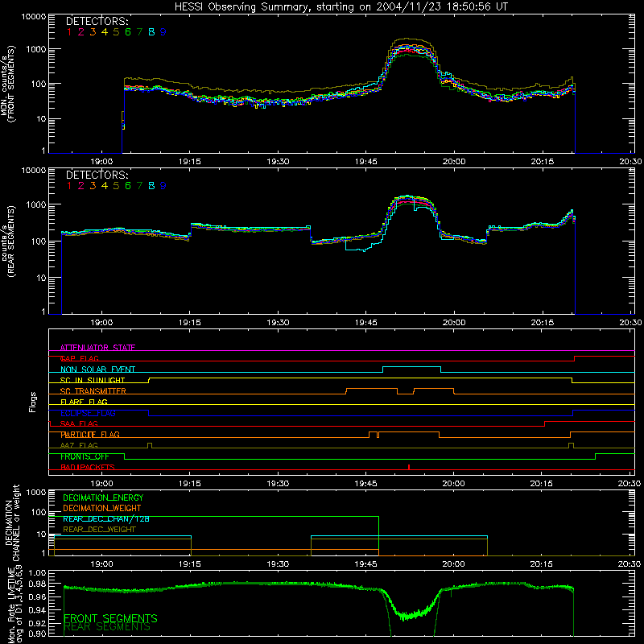
Task: Click the 19:00 tick label under the flags plot
Action: (101, 484)
